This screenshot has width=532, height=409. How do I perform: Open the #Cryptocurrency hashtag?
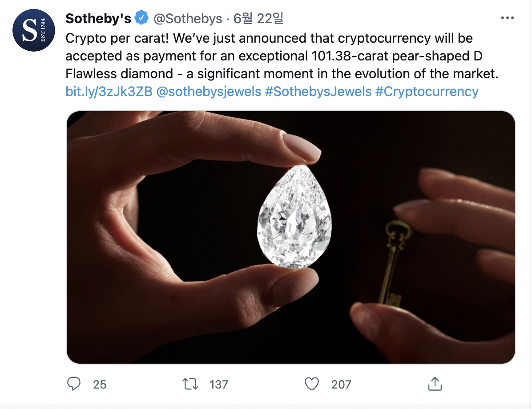pos(427,92)
